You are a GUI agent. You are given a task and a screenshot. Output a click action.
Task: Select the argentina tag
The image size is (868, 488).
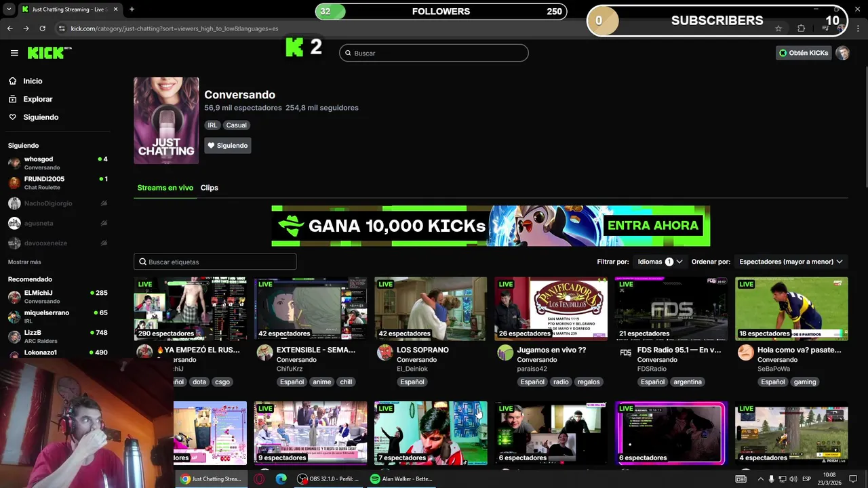click(688, 382)
